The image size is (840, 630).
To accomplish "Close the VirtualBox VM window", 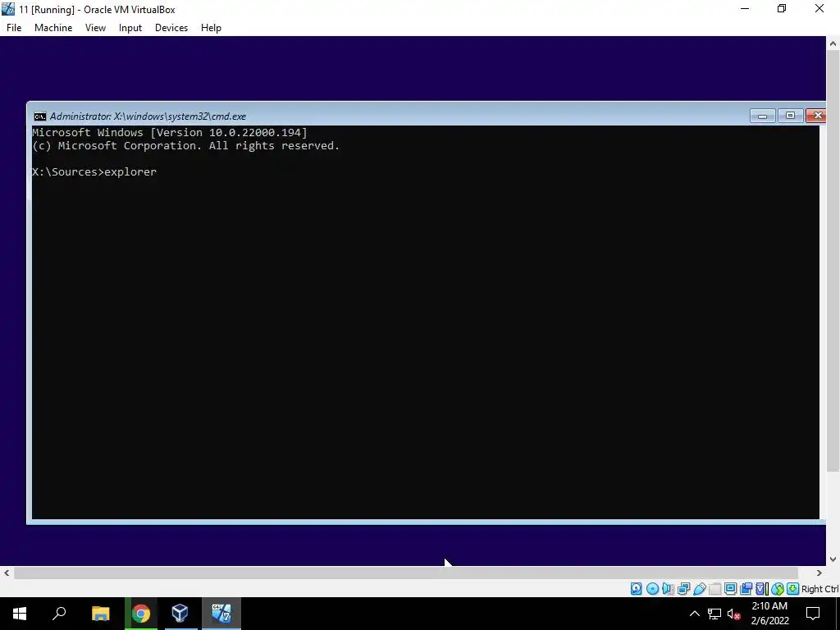I will tap(819, 9).
